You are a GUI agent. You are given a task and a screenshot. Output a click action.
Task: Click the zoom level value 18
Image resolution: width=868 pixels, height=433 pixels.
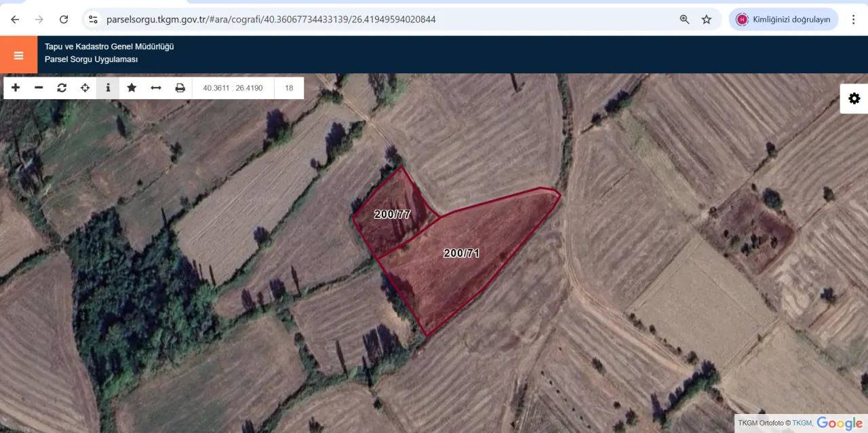pyautogui.click(x=289, y=88)
